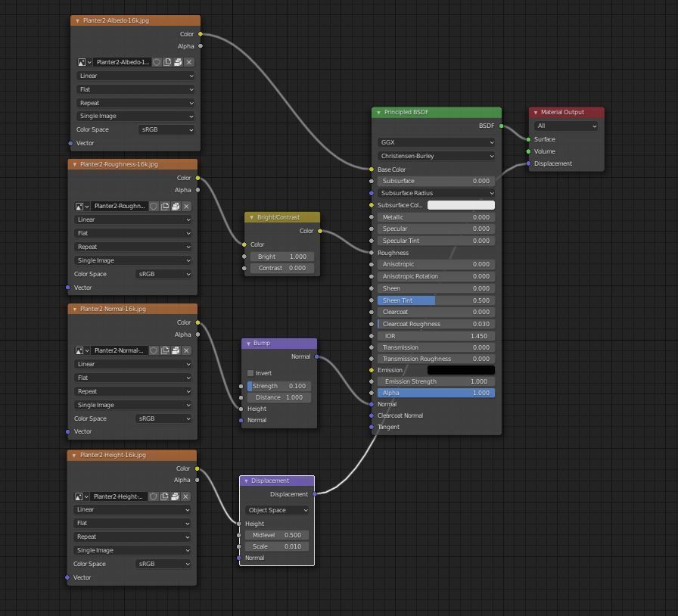Click the Albedo node Color output socket
The height and width of the screenshot is (616, 678).
coord(201,34)
